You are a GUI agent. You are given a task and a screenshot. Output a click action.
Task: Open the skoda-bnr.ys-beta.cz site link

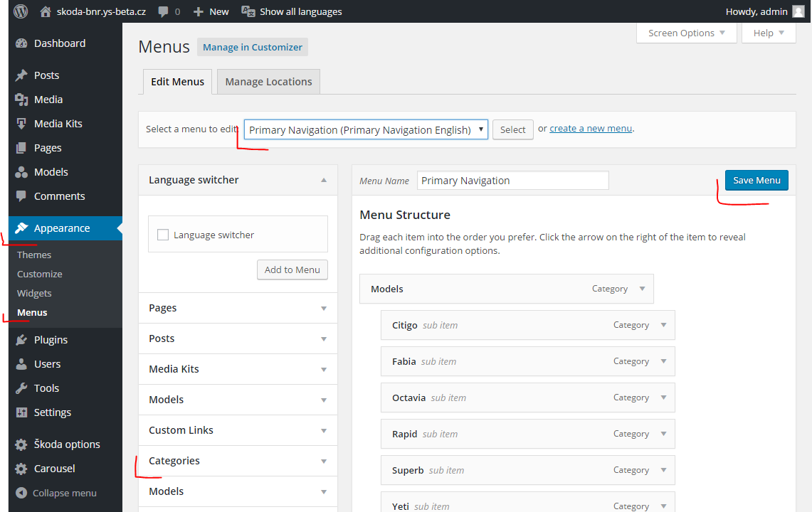(x=101, y=11)
